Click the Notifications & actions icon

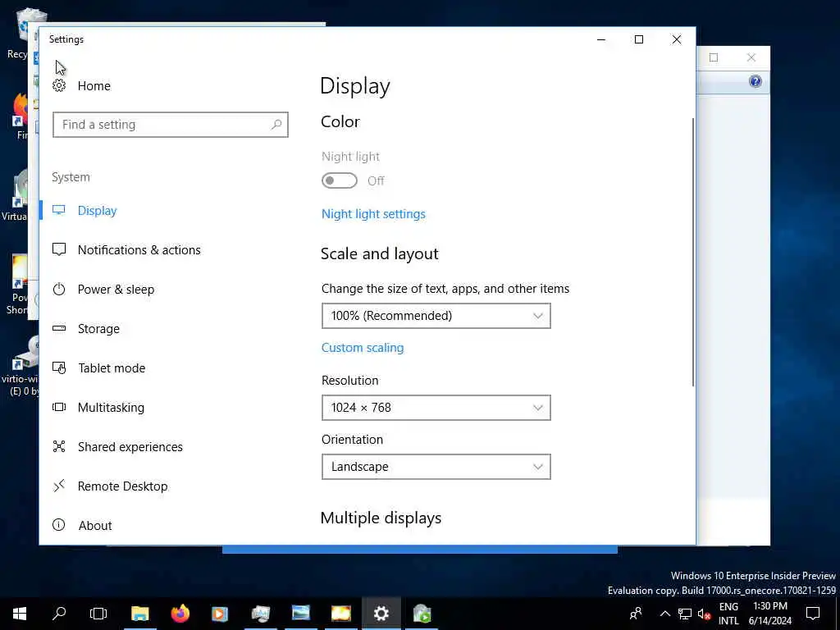click(x=59, y=249)
